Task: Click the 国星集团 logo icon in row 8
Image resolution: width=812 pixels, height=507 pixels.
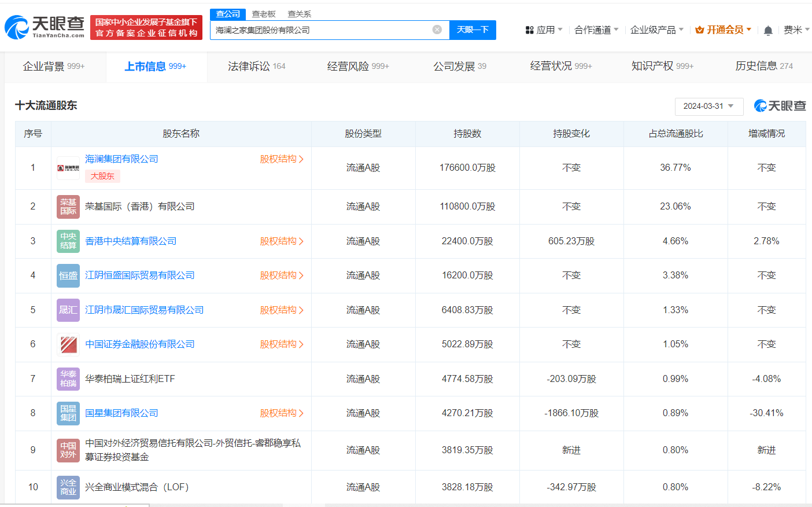Action: click(68, 413)
